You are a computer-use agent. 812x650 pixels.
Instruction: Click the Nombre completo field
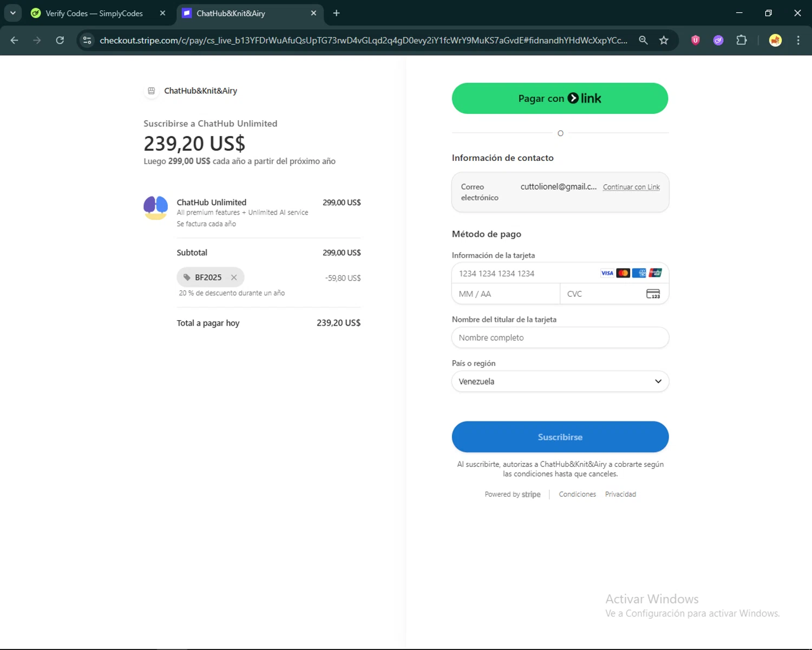tap(560, 337)
